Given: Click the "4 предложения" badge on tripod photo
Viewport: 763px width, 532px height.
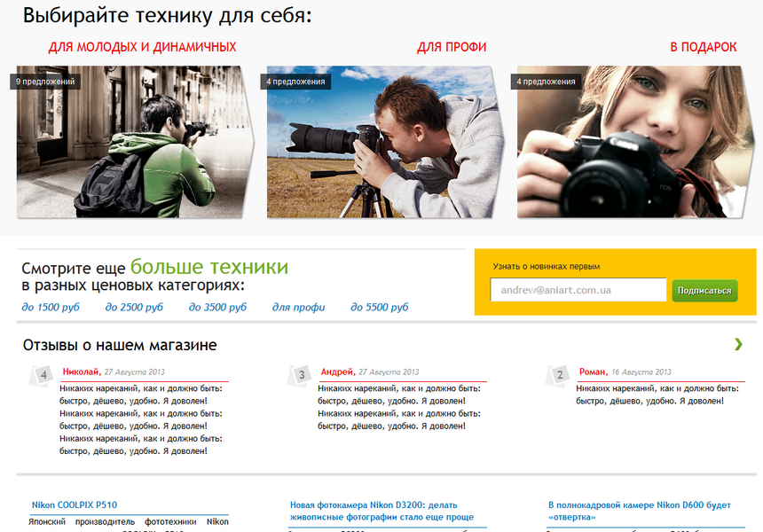Looking at the screenshot, I should 295,82.
